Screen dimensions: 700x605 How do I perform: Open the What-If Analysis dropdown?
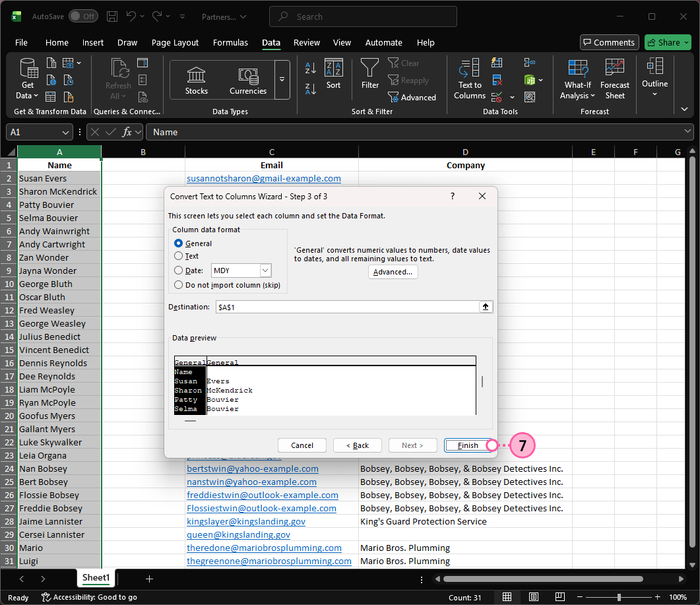(x=577, y=79)
